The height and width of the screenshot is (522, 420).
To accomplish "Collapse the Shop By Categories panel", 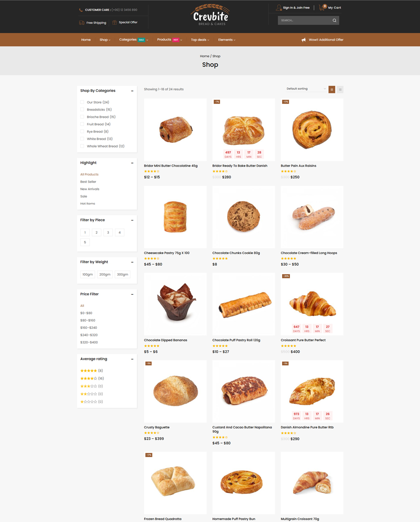I will (132, 91).
